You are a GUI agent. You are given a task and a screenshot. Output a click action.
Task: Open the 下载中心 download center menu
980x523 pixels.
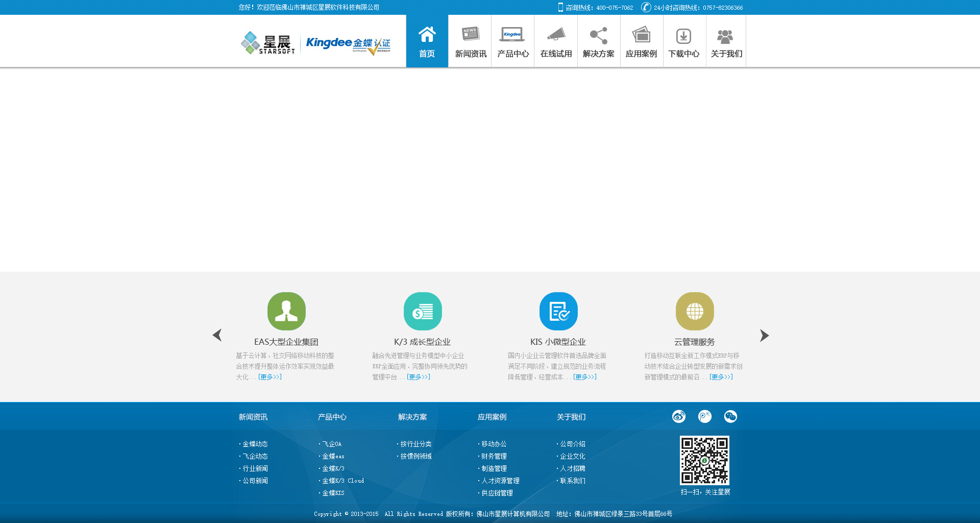(684, 41)
